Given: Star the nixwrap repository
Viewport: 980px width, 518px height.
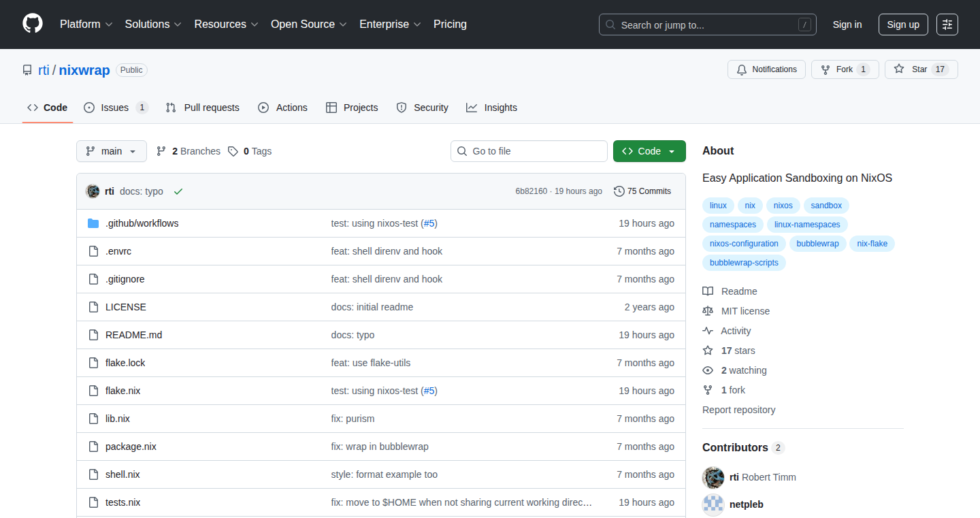Looking at the screenshot, I should [921, 69].
